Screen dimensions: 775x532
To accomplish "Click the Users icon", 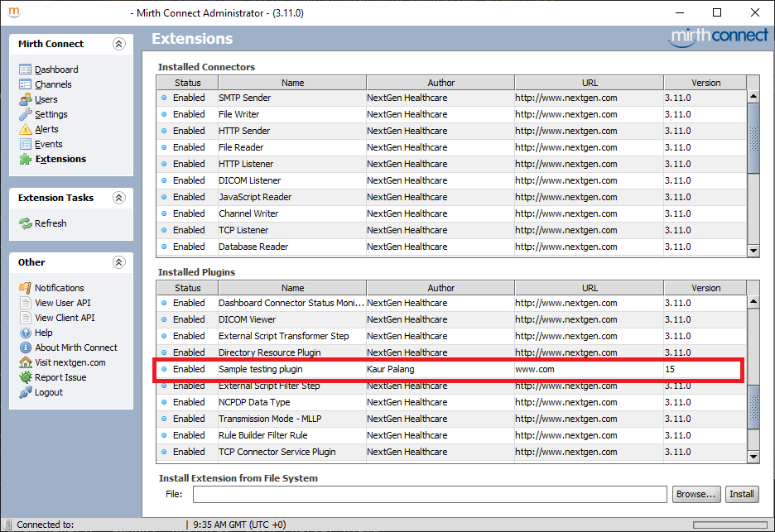I will click(25, 99).
